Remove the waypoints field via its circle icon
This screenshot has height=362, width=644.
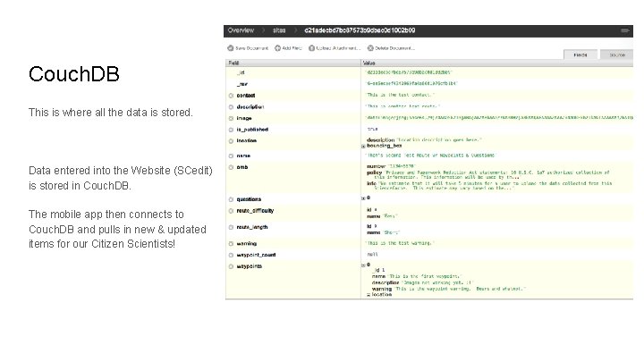click(x=231, y=266)
